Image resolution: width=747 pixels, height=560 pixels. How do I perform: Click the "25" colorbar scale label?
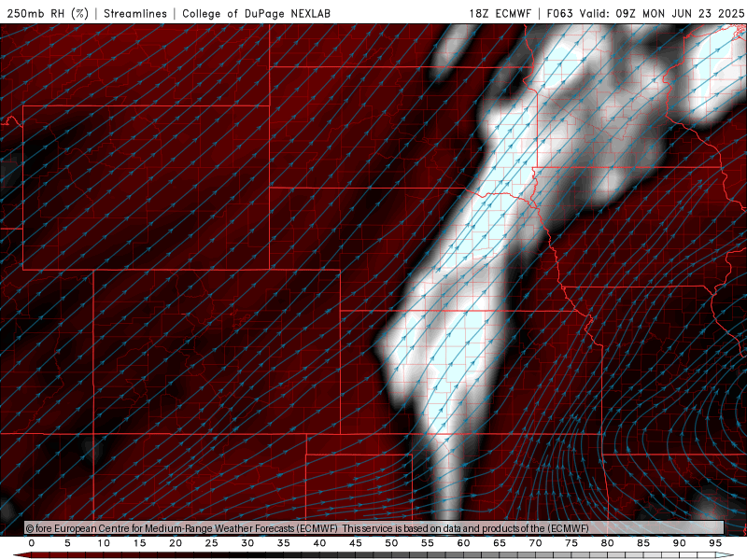(x=212, y=543)
